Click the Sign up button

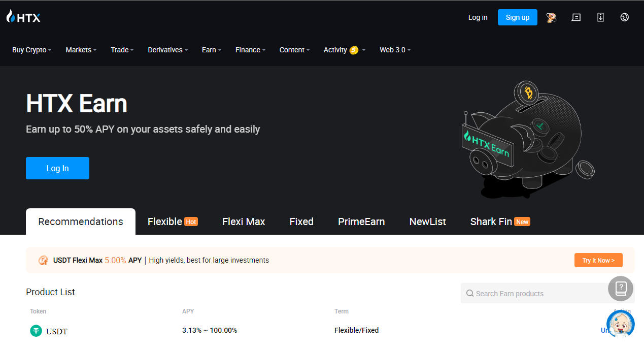(518, 17)
